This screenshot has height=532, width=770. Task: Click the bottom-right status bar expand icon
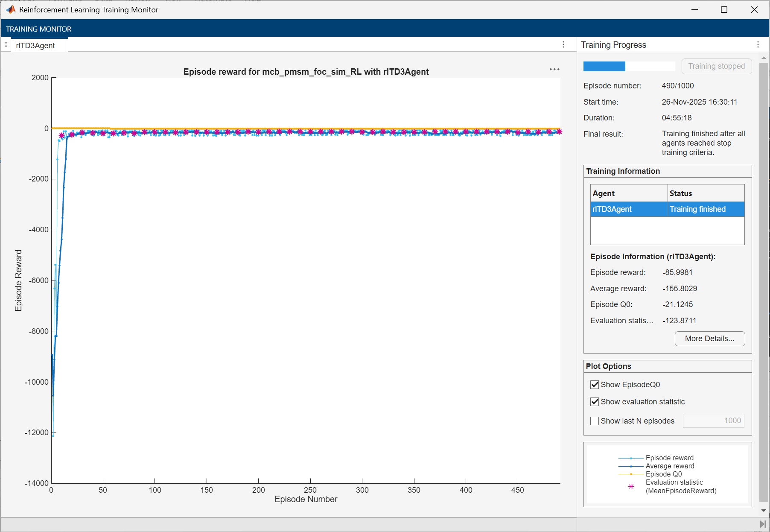(x=763, y=524)
